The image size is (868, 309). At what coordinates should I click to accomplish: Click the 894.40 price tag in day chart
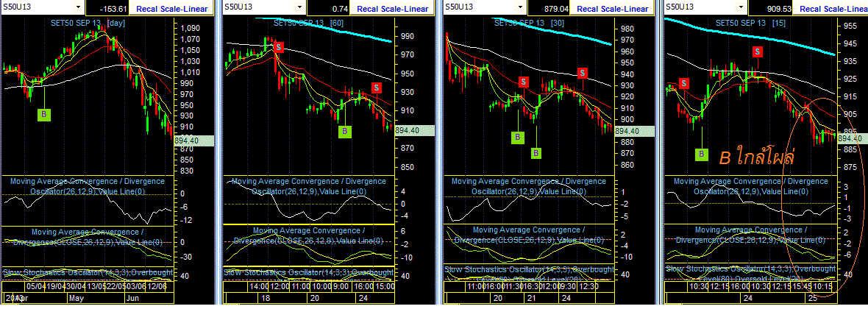pos(194,141)
